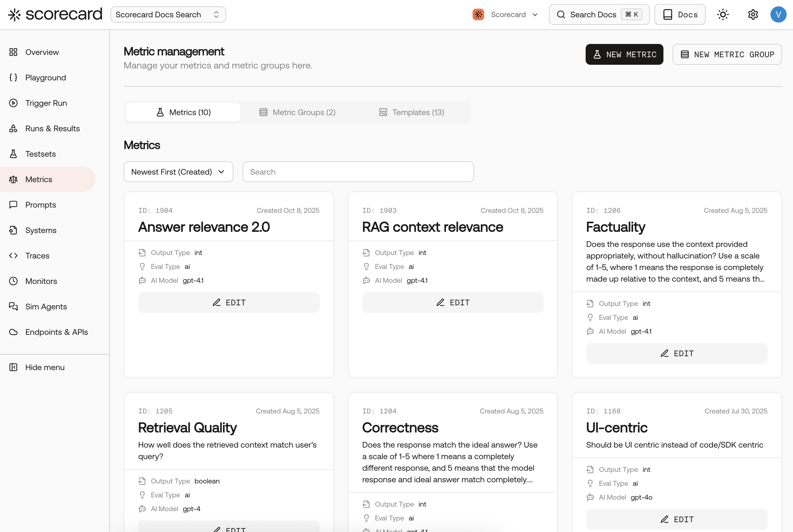Open the Docs button in header
Viewport: 793px width, 532px height.
(680, 14)
